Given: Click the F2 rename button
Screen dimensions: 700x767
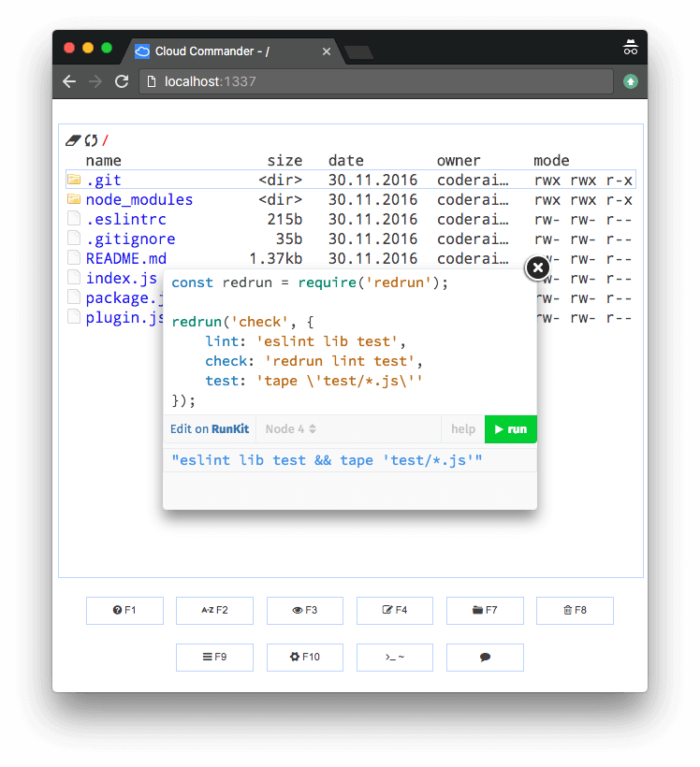Looking at the screenshot, I should click(214, 610).
